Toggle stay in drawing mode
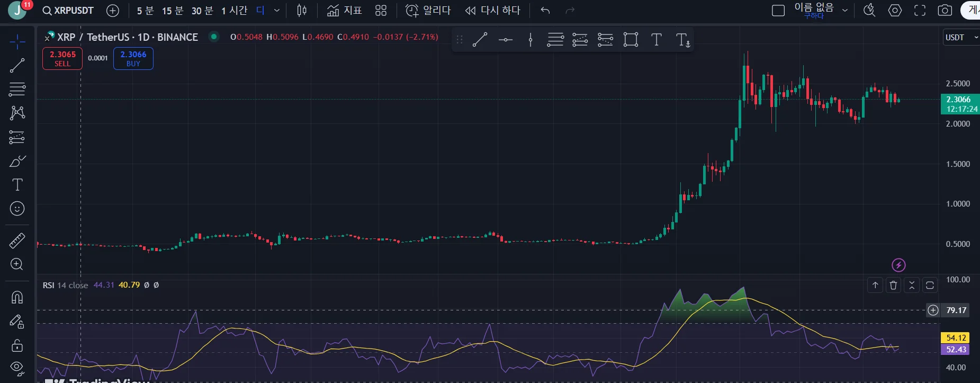 [x=17, y=322]
